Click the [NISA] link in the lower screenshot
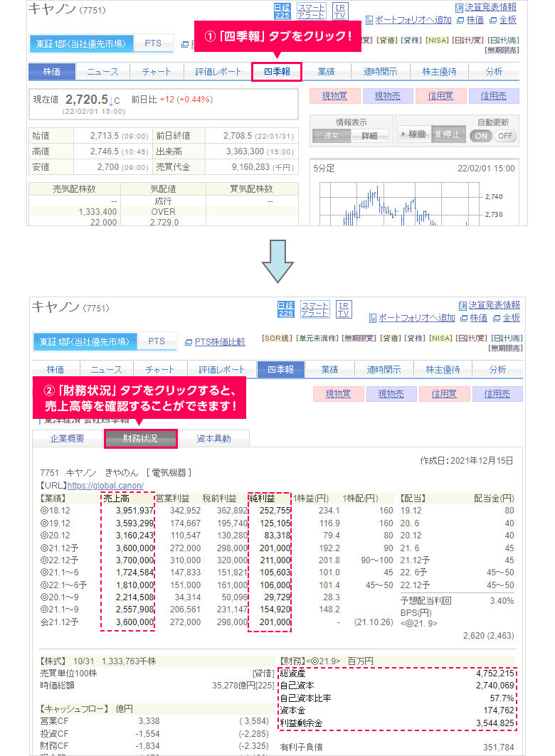Viewport: 555px width, 756px height. [441, 339]
